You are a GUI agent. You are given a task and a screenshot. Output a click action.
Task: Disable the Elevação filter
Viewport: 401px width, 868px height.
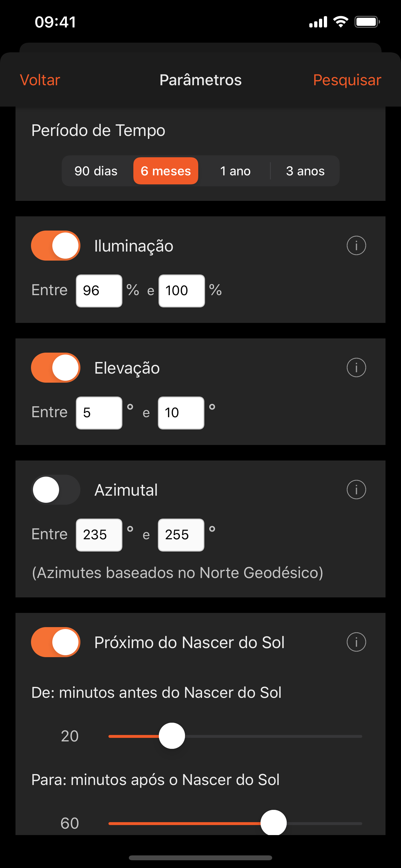tap(55, 367)
